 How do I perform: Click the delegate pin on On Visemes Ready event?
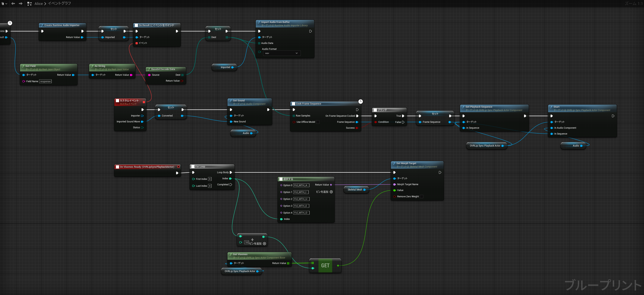(179, 167)
